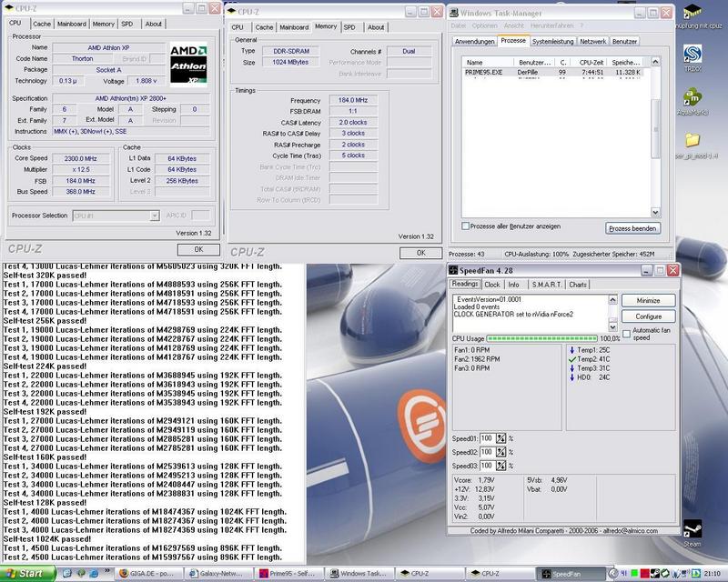
Task: Click the Fan2: 1962 RPM reading
Action: (x=477, y=359)
